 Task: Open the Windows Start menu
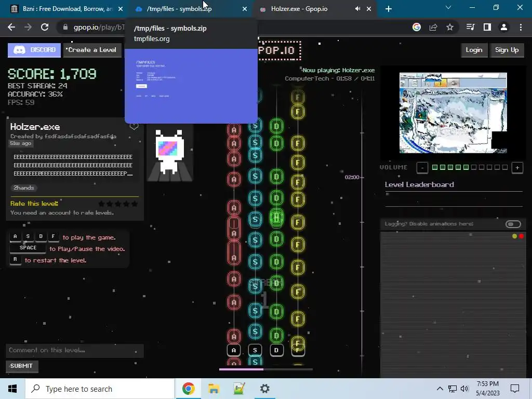(x=12, y=389)
